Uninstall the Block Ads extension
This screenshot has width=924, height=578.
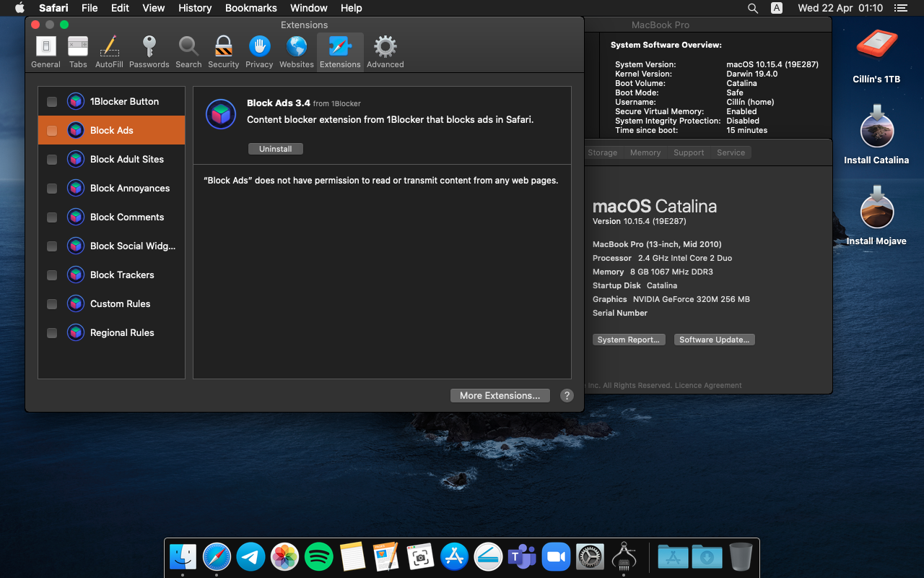[x=276, y=149]
